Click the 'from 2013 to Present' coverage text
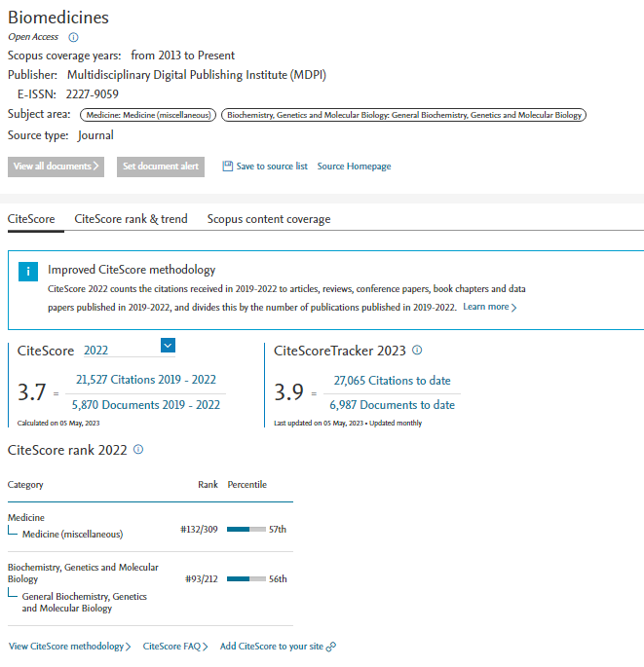 click(182, 56)
